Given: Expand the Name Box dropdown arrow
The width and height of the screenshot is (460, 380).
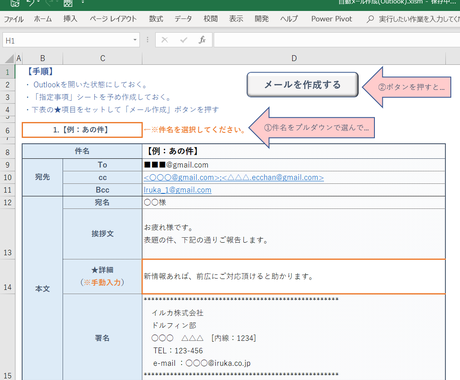Looking at the screenshot, I should tap(135, 40).
